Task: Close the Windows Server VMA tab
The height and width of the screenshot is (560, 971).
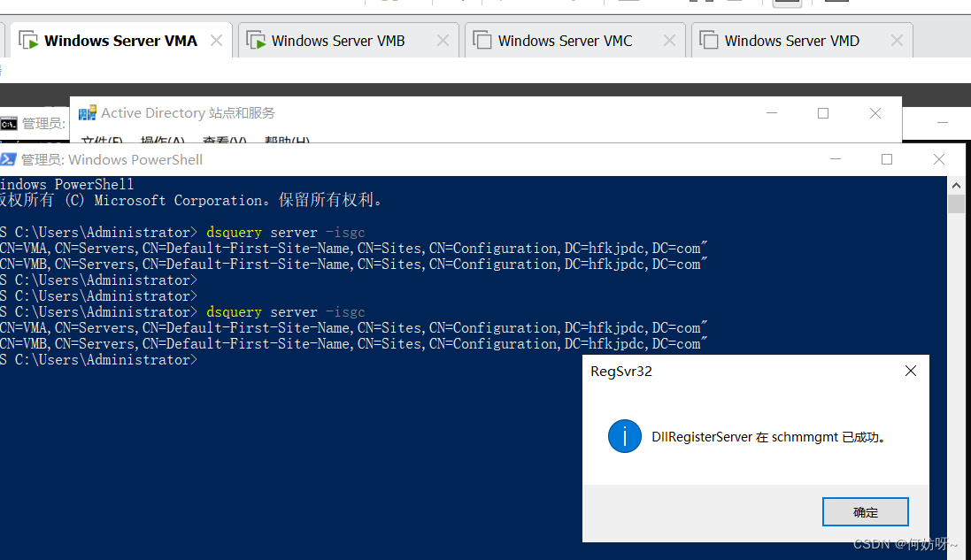Action: click(x=216, y=41)
